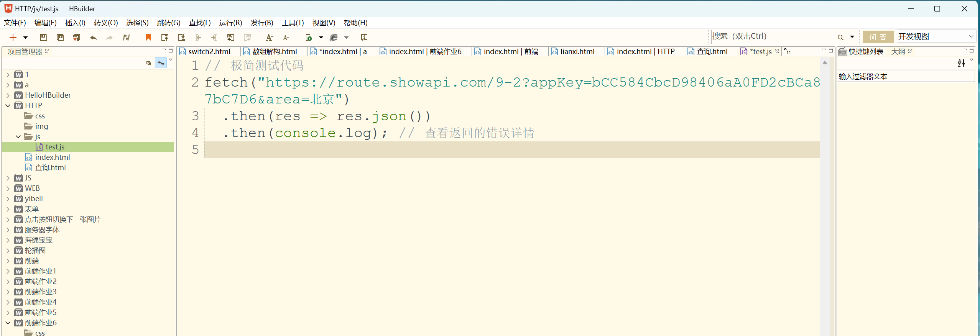Switch to the 快捷键列表 panel tab
Viewport: 980px width, 336px height.
[862, 51]
